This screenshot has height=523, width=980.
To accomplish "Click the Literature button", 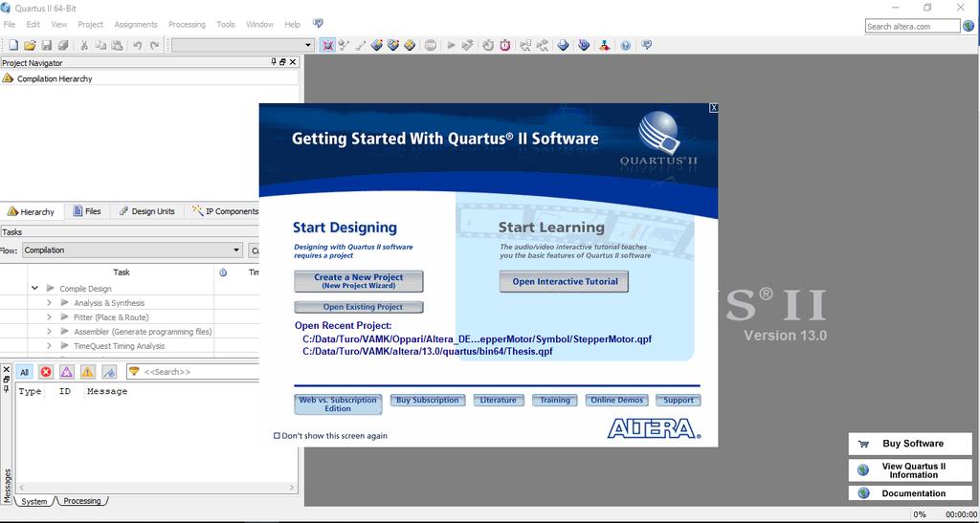I will (x=498, y=400).
